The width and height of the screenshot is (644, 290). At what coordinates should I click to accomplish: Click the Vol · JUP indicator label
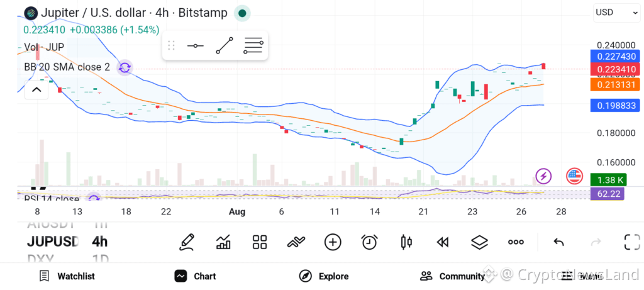click(x=44, y=47)
